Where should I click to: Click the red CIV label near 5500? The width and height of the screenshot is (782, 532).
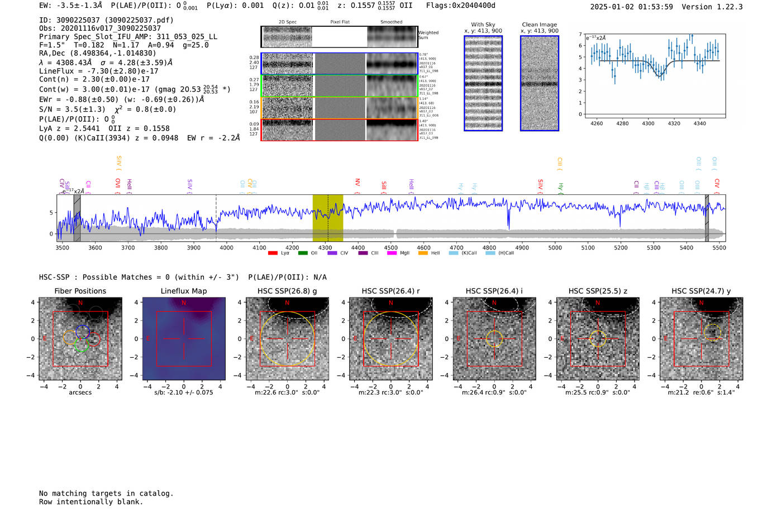(x=717, y=186)
